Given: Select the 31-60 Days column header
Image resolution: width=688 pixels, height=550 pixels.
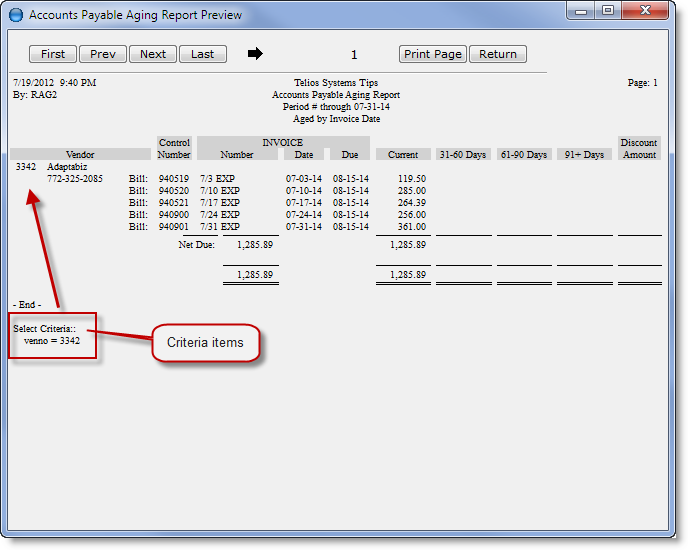Looking at the screenshot, I should coord(463,155).
